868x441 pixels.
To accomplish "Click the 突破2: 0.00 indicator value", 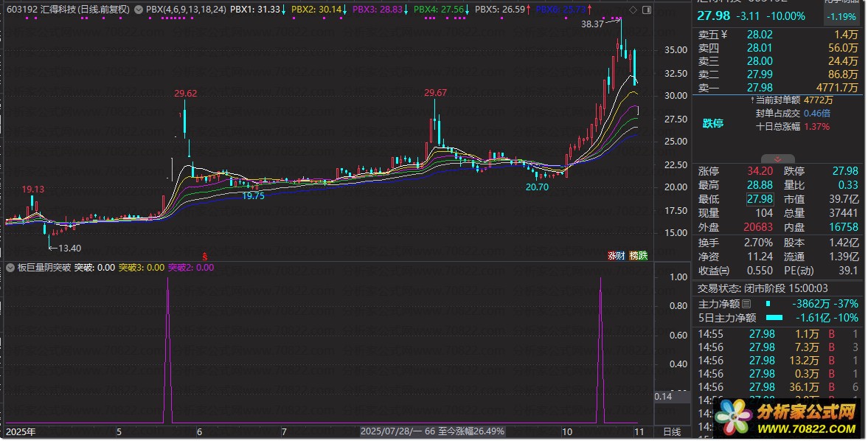I will [x=191, y=268].
